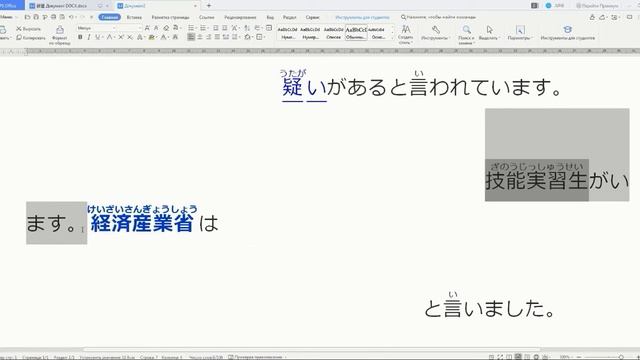Toggle italic formatting
This screenshot has height=360, width=640.
[x=89, y=37]
